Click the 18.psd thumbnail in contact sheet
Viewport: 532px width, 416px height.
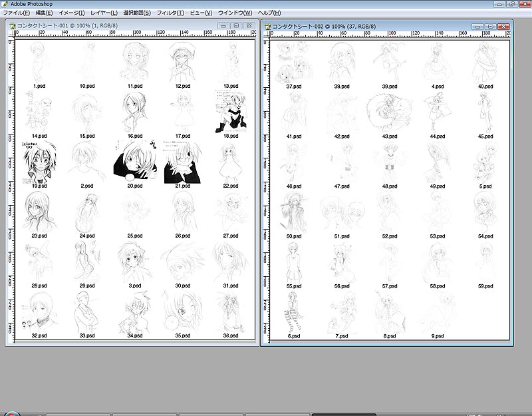point(231,110)
